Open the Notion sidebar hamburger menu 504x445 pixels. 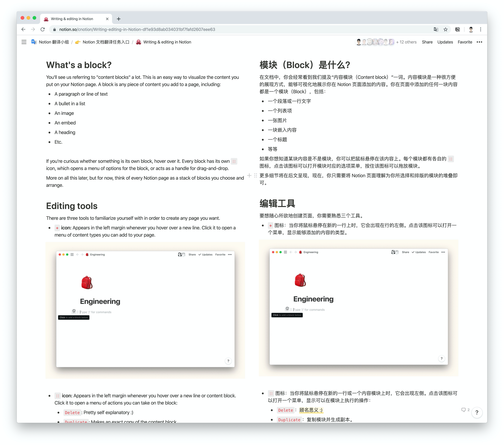pos(24,42)
